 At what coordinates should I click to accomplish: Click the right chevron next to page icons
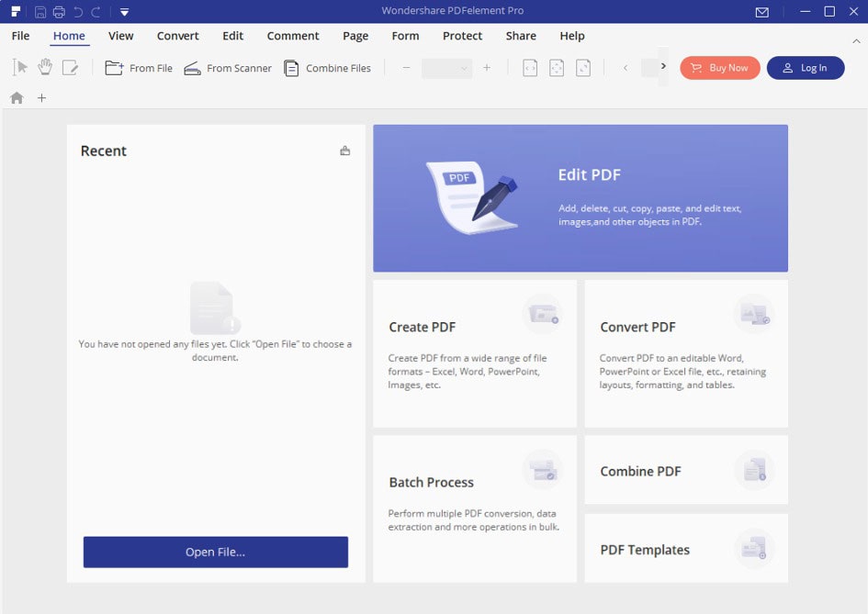(x=663, y=66)
